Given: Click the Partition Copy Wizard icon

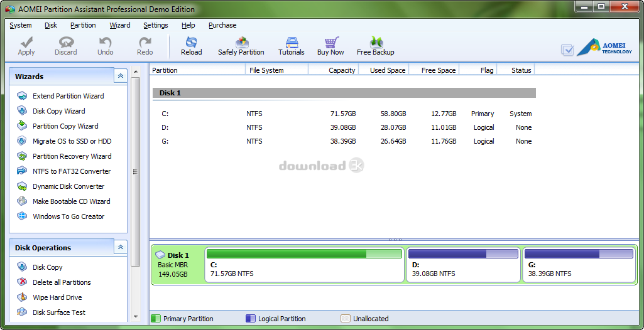Looking at the screenshot, I should click(x=22, y=126).
